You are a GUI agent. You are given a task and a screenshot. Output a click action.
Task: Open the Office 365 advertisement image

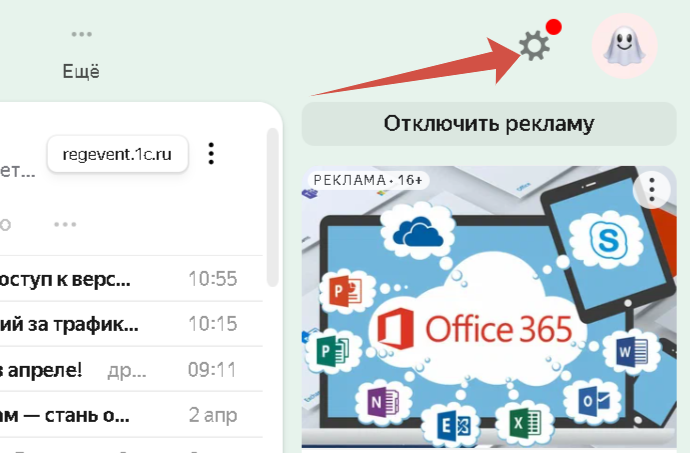489,306
